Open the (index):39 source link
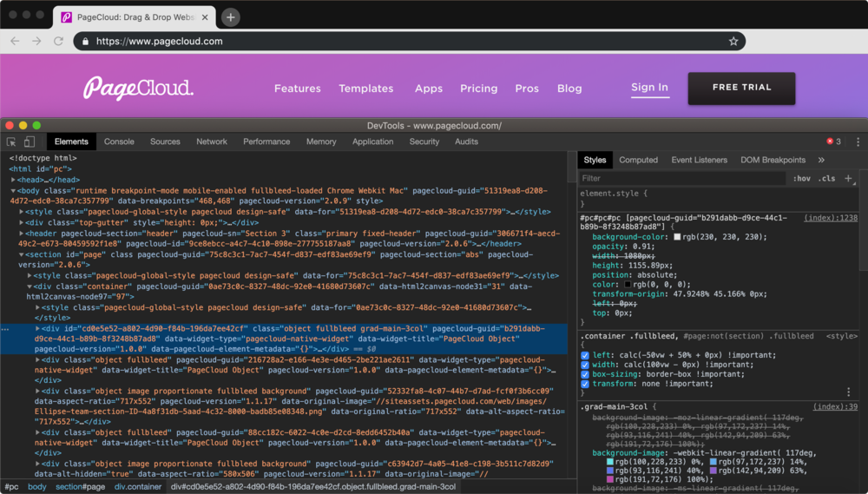 tap(835, 407)
